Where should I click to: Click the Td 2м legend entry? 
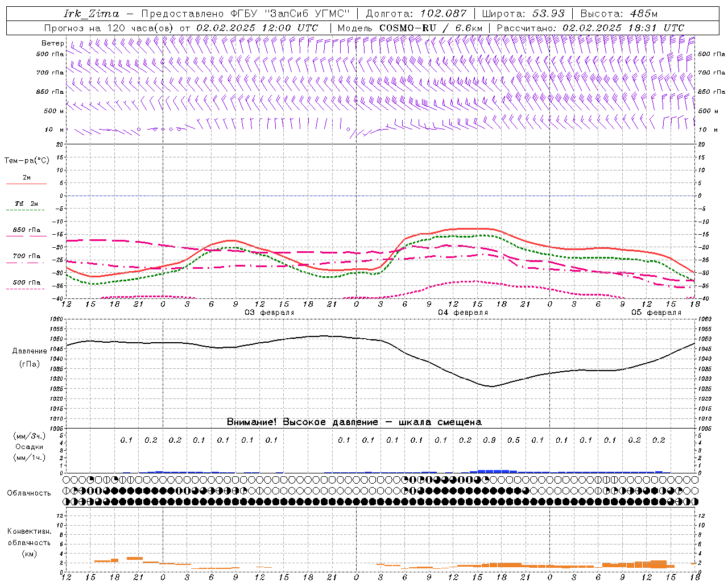click(27, 203)
